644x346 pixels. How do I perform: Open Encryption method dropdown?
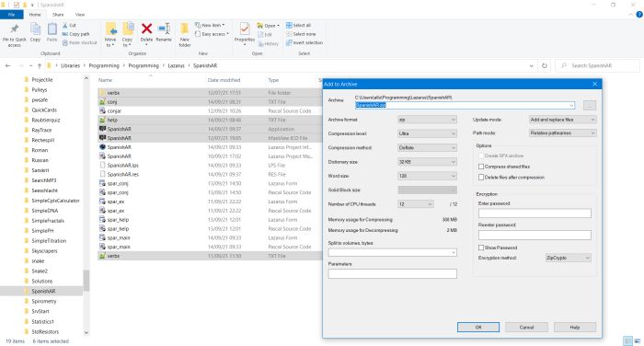(568, 258)
